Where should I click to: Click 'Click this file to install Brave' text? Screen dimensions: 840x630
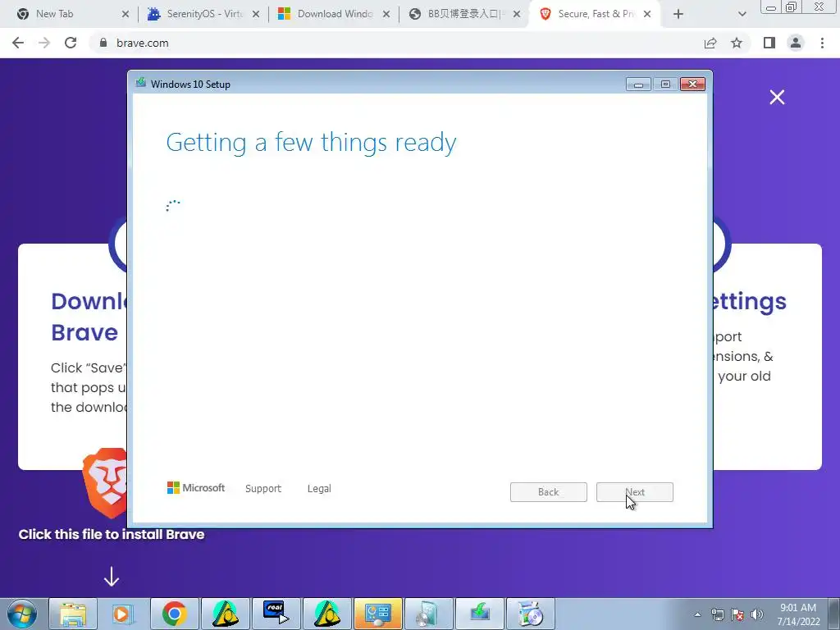coord(112,535)
